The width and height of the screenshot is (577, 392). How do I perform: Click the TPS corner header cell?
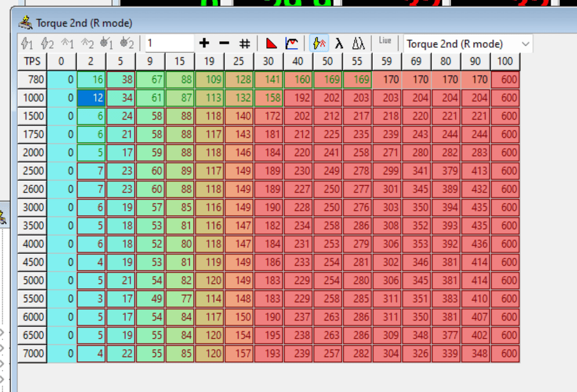pyautogui.click(x=32, y=61)
